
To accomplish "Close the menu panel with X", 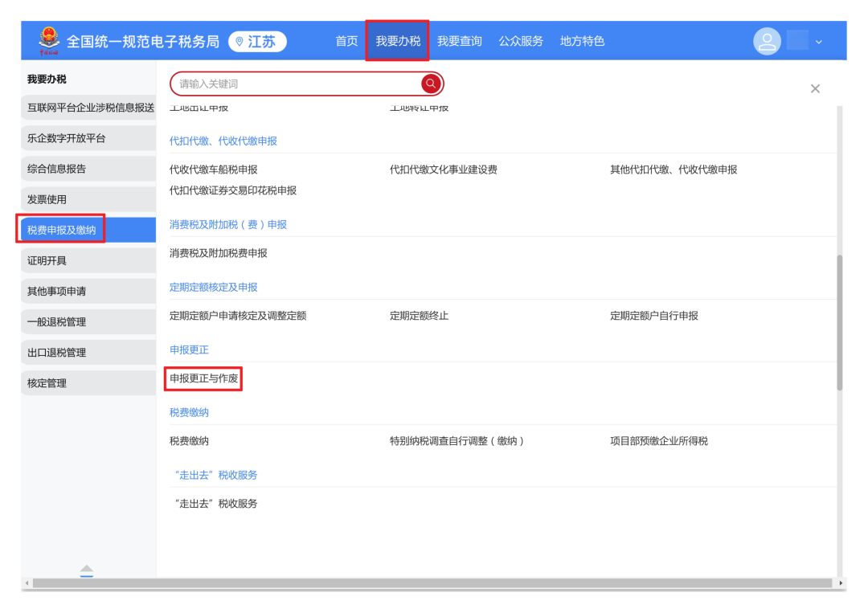I will pos(815,88).
